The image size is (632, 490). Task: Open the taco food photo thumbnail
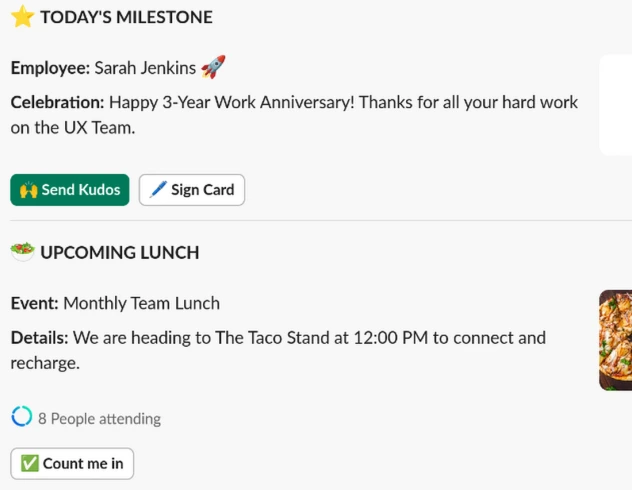(615, 340)
